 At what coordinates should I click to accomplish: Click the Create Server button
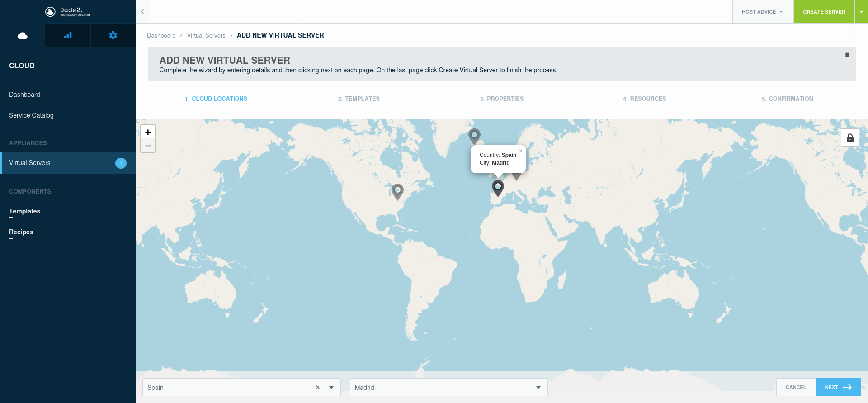point(824,12)
